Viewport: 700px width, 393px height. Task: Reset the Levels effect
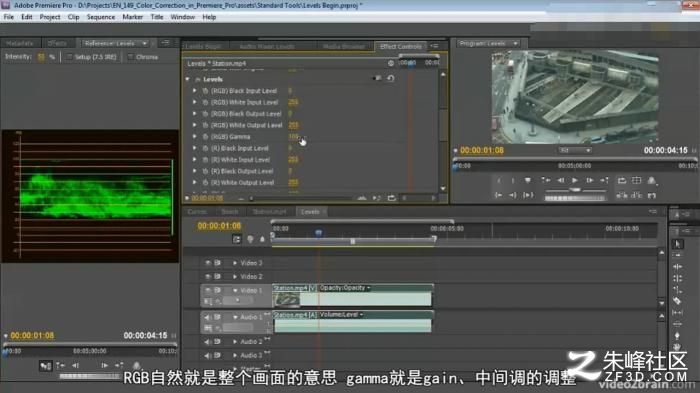click(391, 79)
